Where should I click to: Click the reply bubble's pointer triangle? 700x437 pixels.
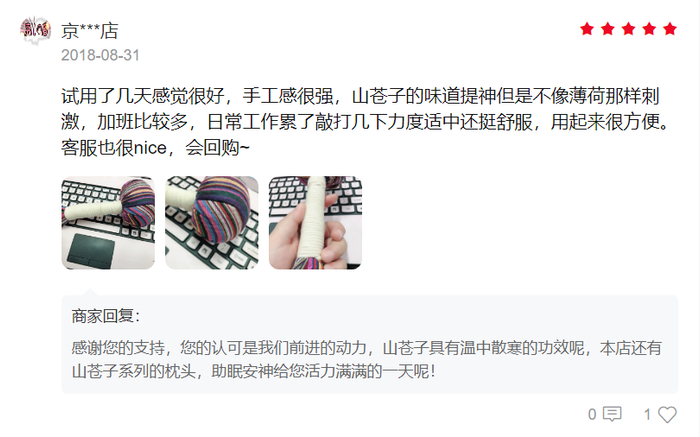[x=90, y=291]
